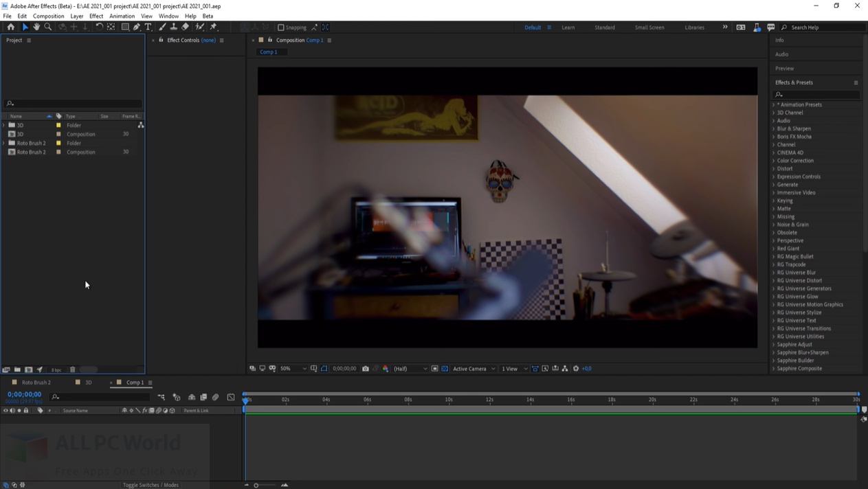
Task: Toggle Region of Interest in viewer
Action: pyautogui.click(x=435, y=369)
